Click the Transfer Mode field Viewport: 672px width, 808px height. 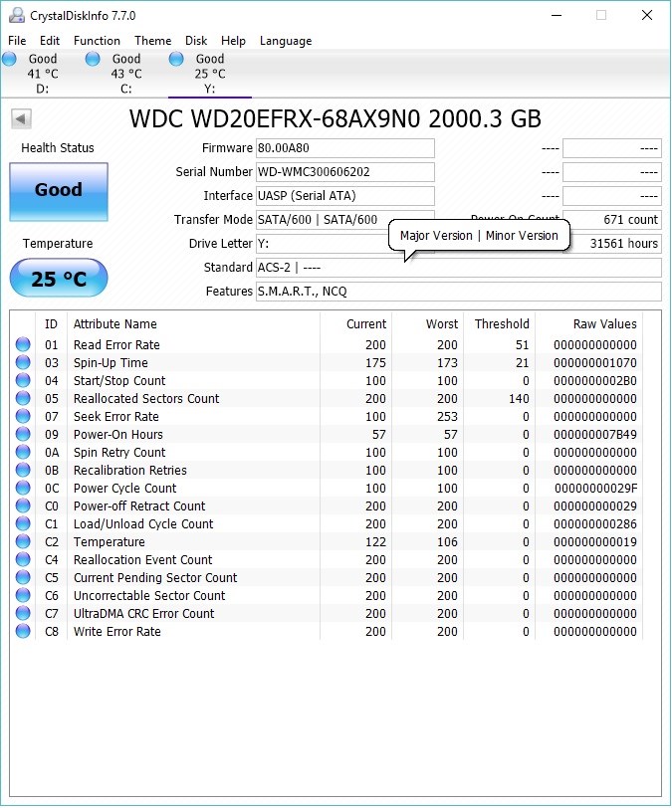[345, 220]
